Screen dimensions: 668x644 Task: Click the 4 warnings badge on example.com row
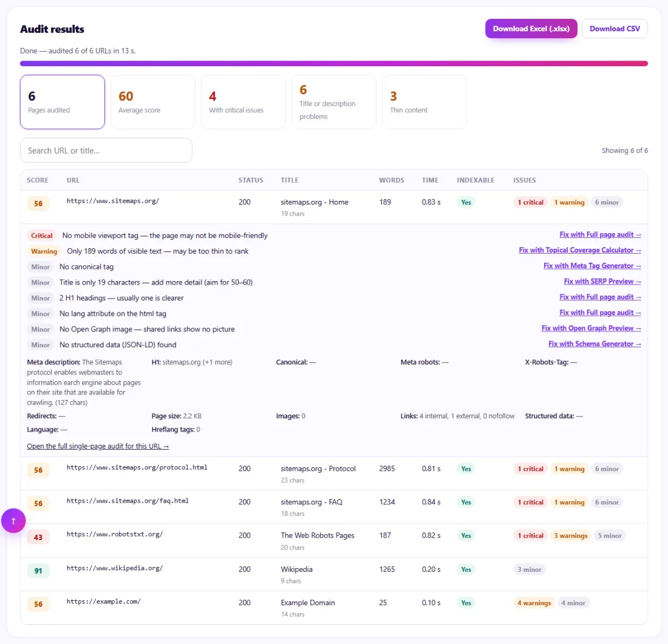[x=534, y=603]
